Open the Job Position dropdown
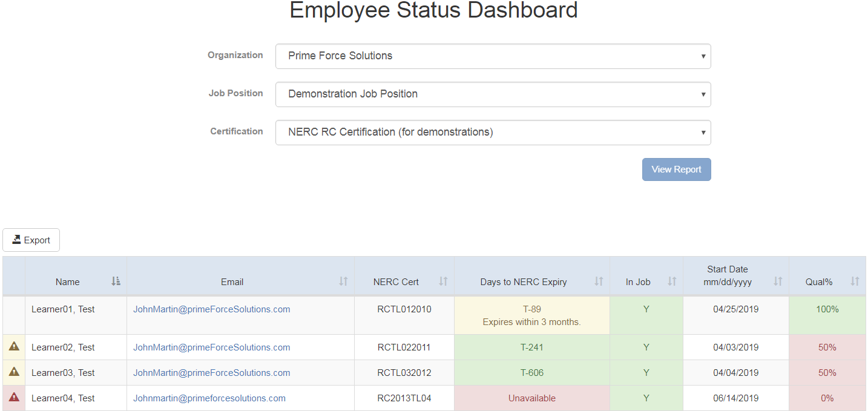868x411 pixels. click(x=493, y=94)
